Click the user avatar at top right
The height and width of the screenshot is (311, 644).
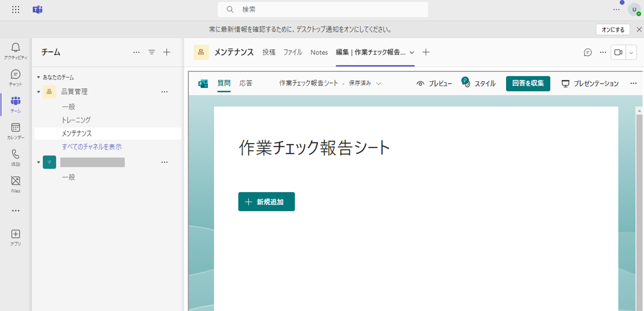[634, 9]
